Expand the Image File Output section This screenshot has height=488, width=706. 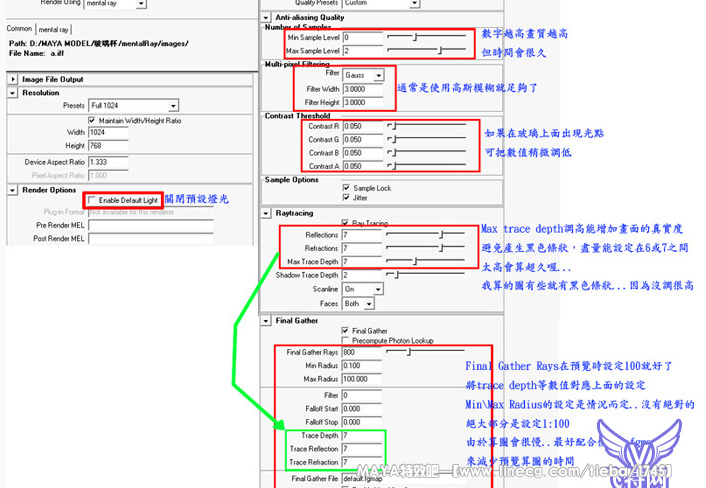(x=13, y=79)
